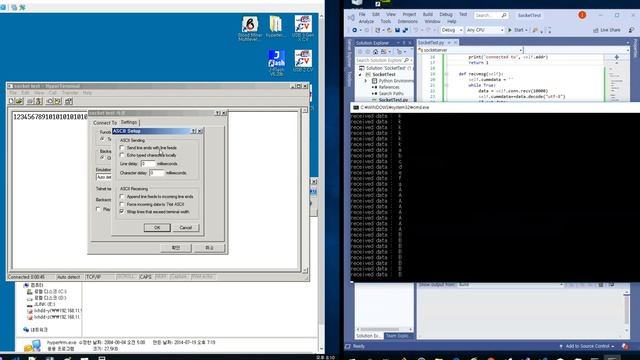Open the Debug configuration dropdown
The image size is (640, 360).
(452, 30)
